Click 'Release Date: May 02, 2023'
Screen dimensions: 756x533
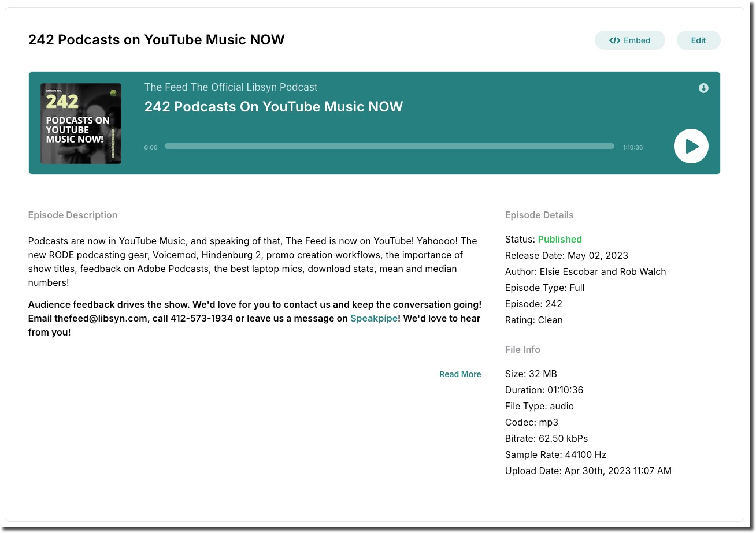coord(566,255)
